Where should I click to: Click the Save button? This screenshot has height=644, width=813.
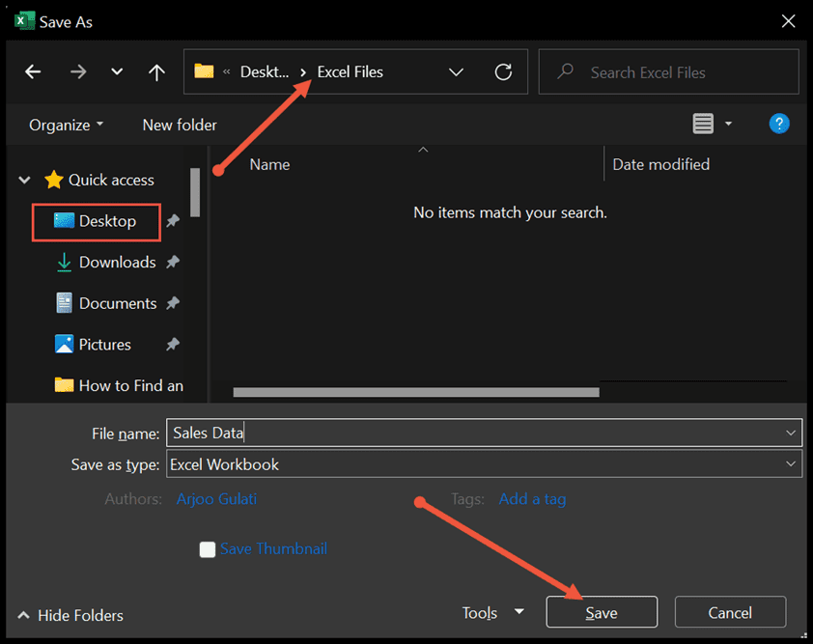point(601,612)
